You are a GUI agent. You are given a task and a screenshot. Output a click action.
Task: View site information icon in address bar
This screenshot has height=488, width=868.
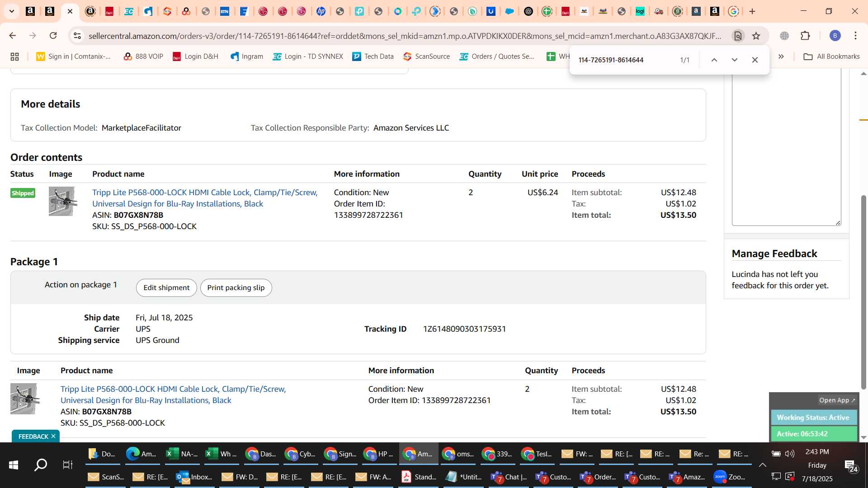click(77, 36)
